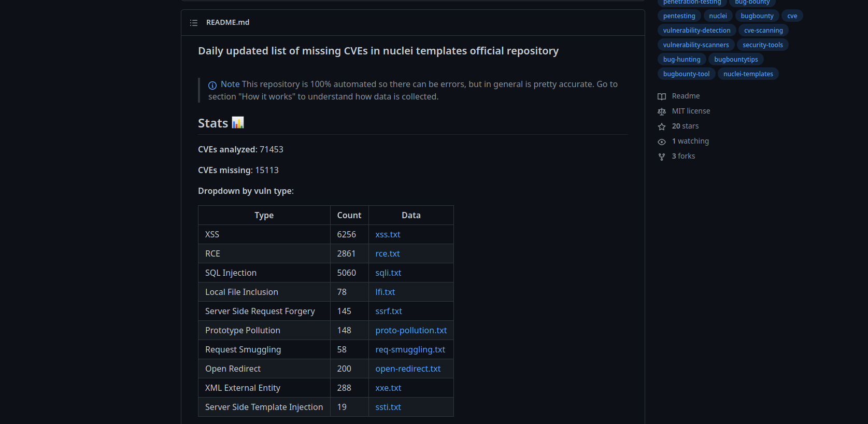Select the nuclei-templates topic tag

coord(748,74)
